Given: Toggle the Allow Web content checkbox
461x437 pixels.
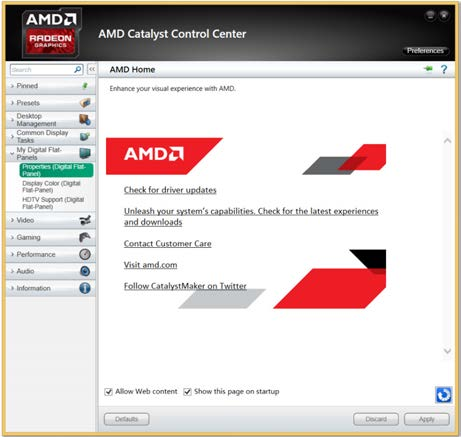Looking at the screenshot, I should coord(108,392).
